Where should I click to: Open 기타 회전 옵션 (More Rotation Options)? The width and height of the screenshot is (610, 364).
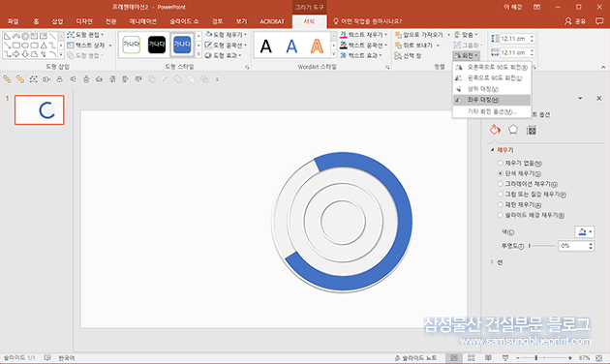492,111
